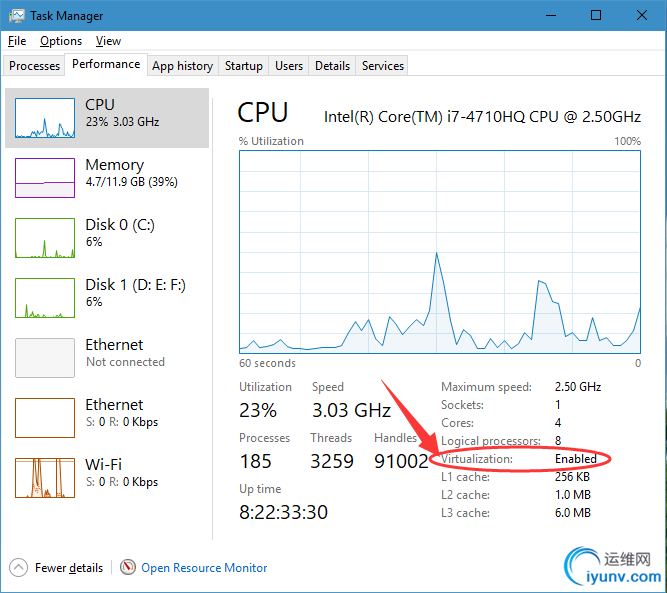Select the Performance tab
Viewport: 667px width, 593px height.
[x=106, y=64]
